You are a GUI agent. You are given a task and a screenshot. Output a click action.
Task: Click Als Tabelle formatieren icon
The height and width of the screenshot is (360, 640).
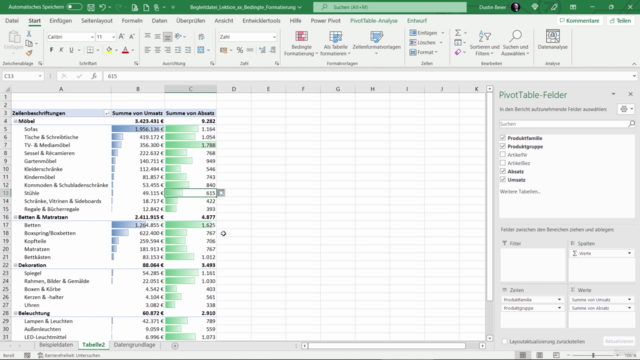[336, 37]
